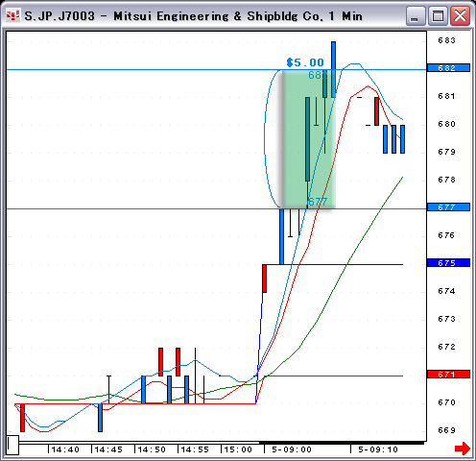Click the 676 price axis label
This screenshot has height=461, width=476.
(x=446, y=235)
